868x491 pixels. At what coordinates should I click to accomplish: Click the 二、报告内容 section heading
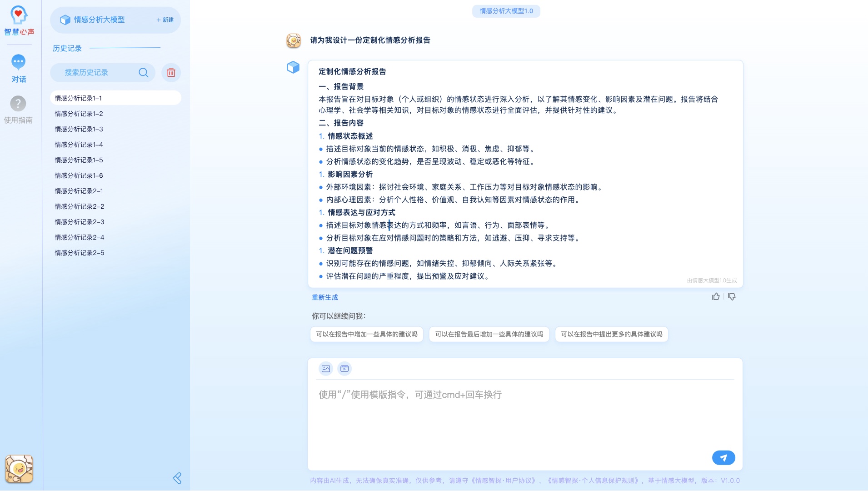click(x=341, y=123)
